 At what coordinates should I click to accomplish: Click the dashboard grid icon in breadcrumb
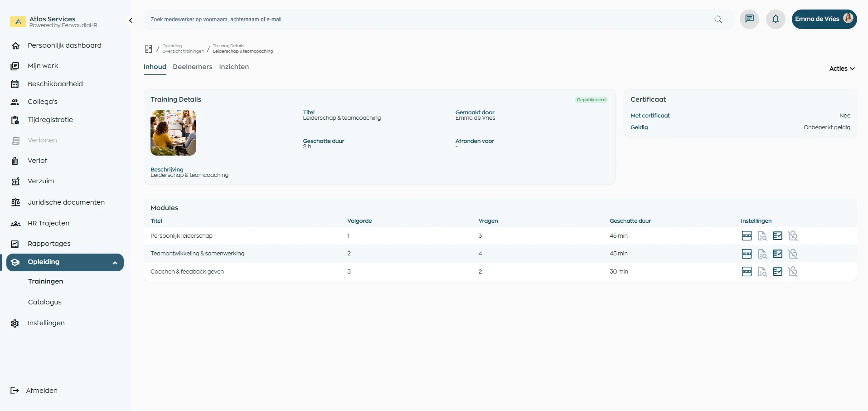pos(148,49)
